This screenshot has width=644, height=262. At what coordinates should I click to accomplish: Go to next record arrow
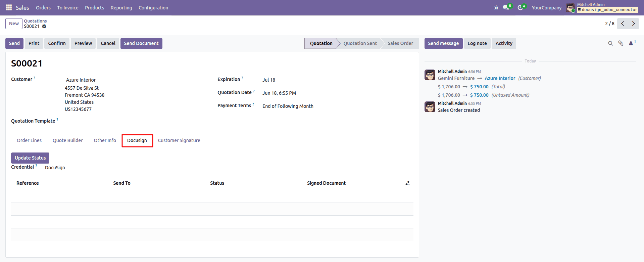[x=633, y=24]
